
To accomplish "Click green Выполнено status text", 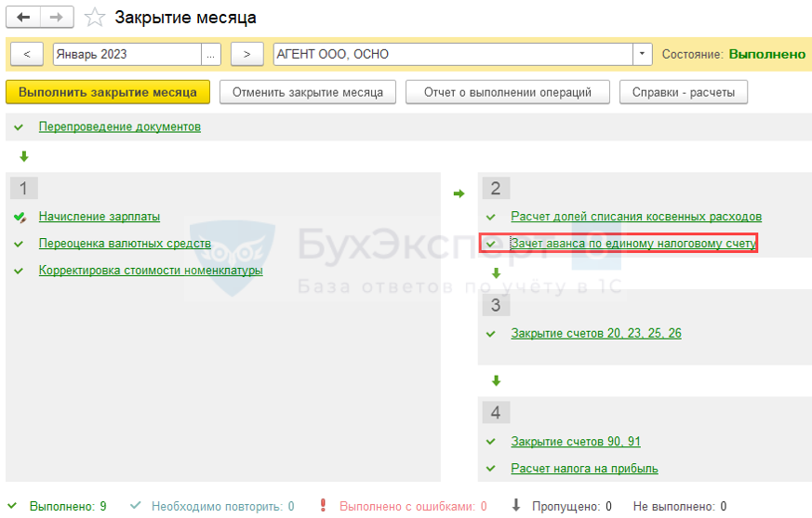I will coord(767,54).
